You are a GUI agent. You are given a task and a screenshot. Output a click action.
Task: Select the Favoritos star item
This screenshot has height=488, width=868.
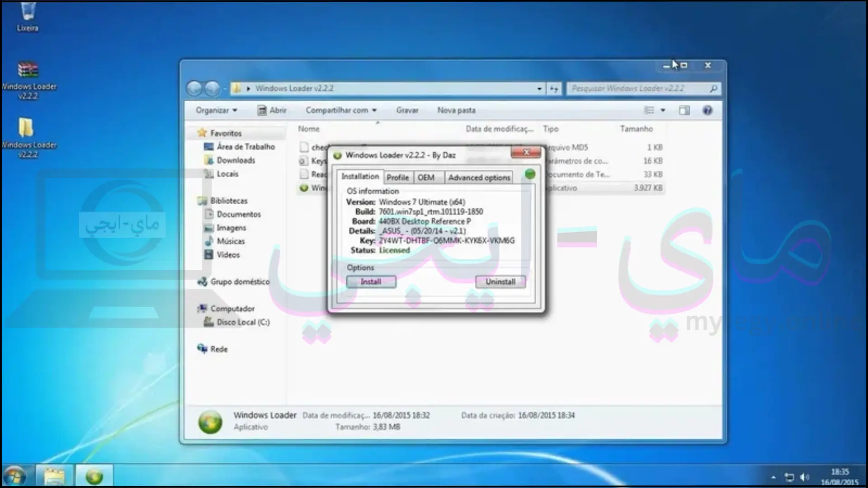(x=220, y=133)
